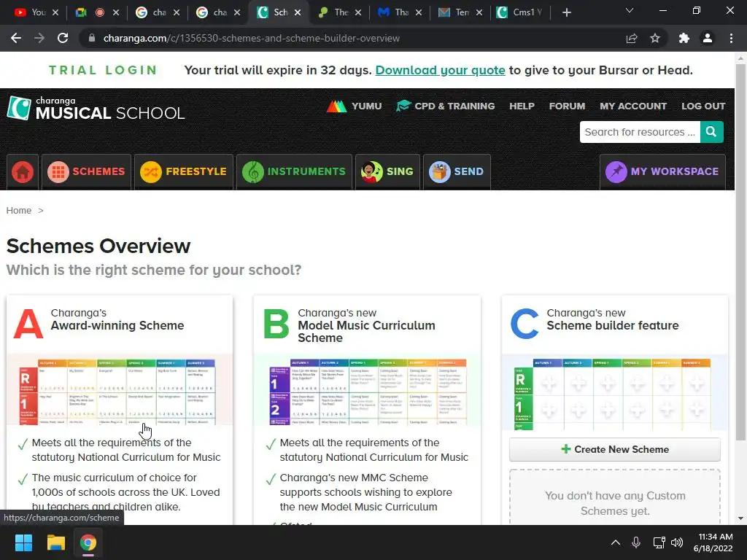This screenshot has width=747, height=560.
Task: Open CPD & Training
Action: coord(446,106)
